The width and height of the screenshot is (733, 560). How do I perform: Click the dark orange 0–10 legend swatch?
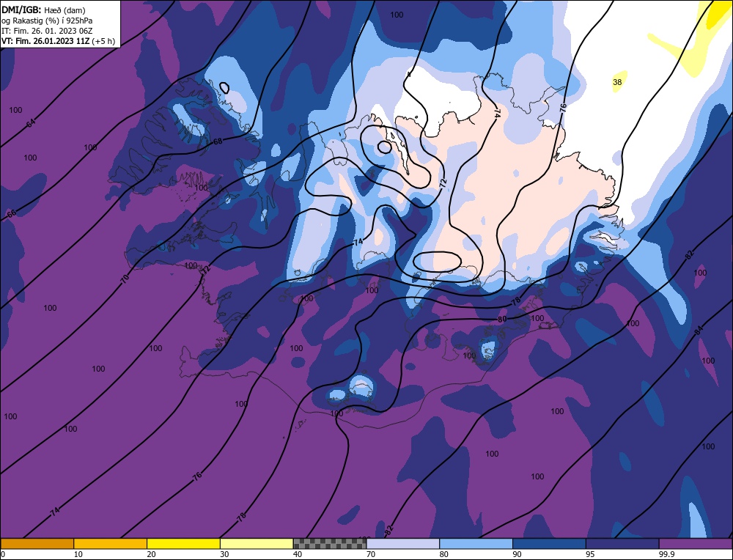tap(37, 544)
